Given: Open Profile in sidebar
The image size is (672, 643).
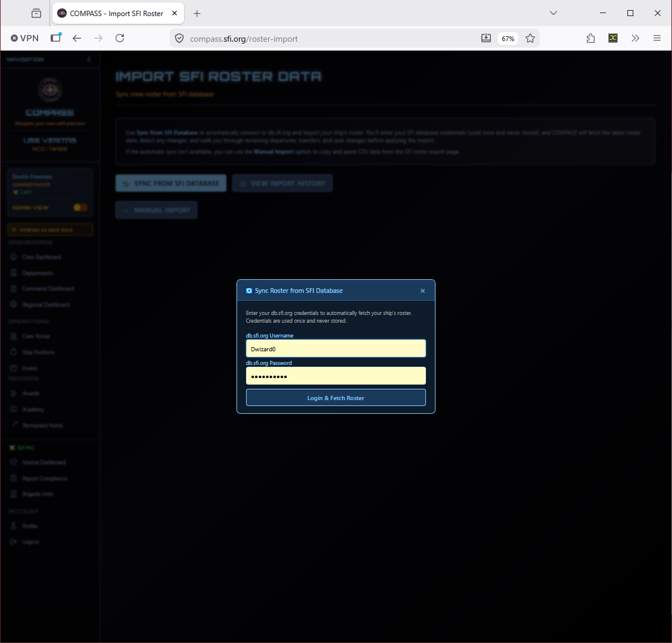Looking at the screenshot, I should (x=30, y=526).
